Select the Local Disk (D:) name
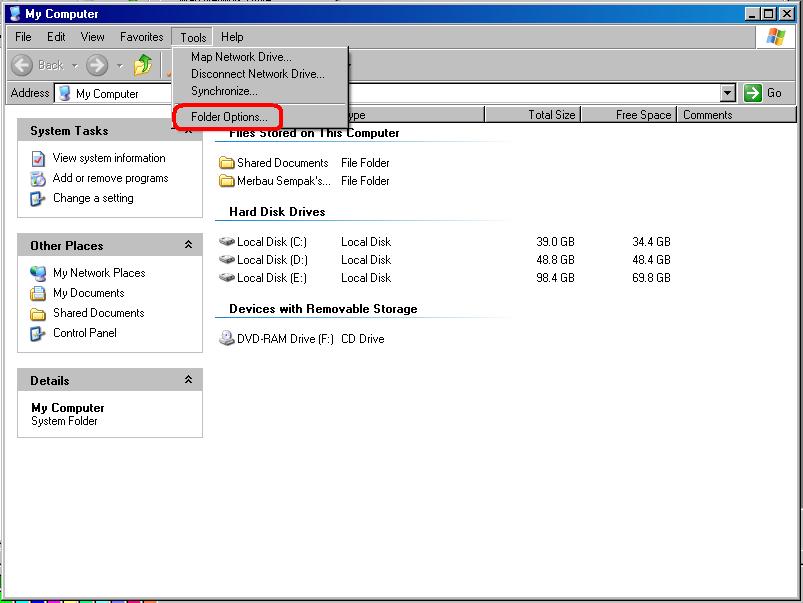Screen dimensions: 803x603 tap(272, 260)
